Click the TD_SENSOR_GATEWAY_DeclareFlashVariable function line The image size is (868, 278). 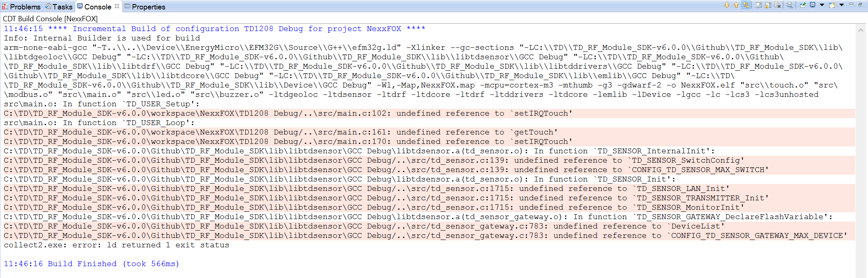pos(418,217)
